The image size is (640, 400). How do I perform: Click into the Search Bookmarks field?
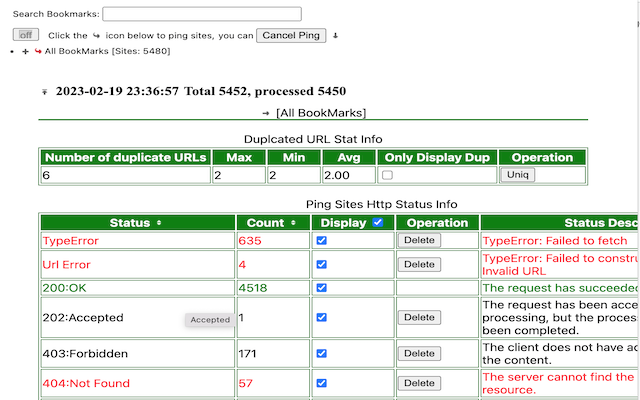point(202,14)
